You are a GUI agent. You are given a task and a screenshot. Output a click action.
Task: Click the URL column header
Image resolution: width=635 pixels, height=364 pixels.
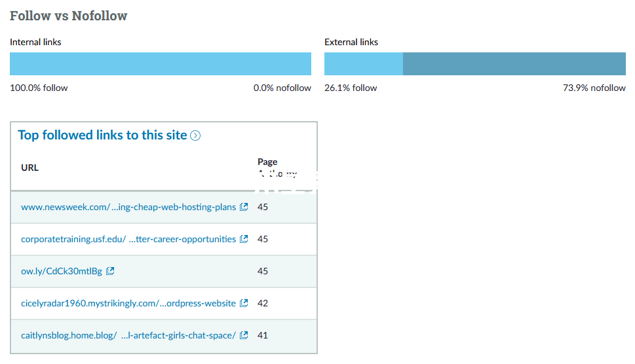coord(29,168)
